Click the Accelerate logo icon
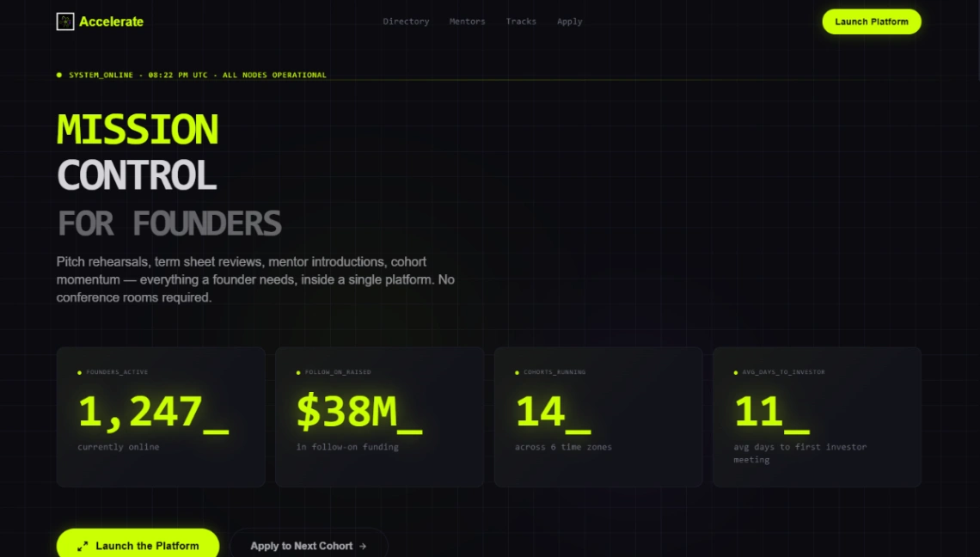 coord(65,21)
